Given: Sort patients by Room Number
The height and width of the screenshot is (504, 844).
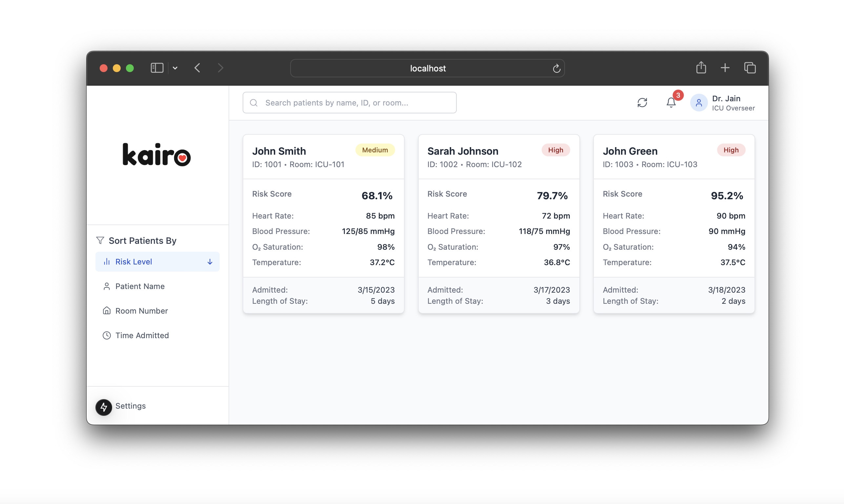Looking at the screenshot, I should tap(141, 311).
